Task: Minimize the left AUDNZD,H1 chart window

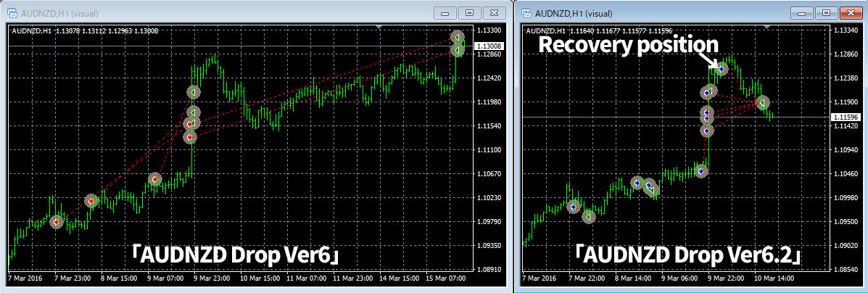Action: pyautogui.click(x=447, y=13)
